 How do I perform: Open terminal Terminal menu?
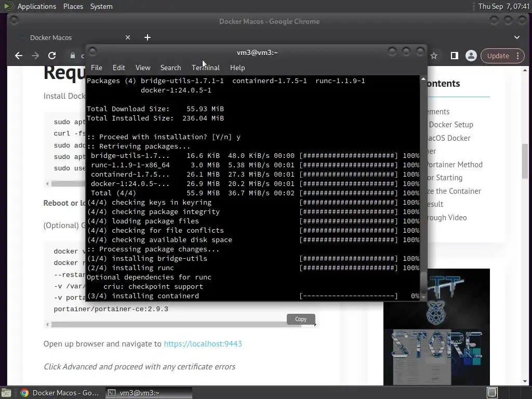pyautogui.click(x=206, y=68)
